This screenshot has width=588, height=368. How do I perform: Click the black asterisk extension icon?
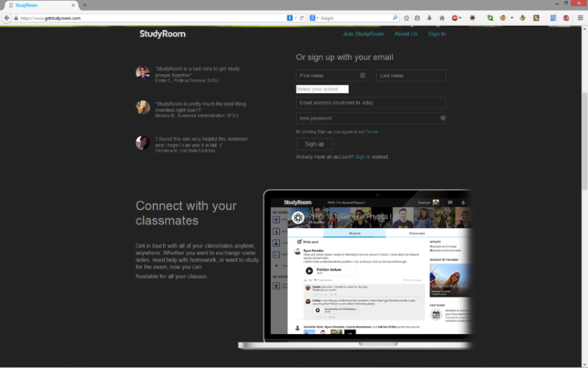472,18
